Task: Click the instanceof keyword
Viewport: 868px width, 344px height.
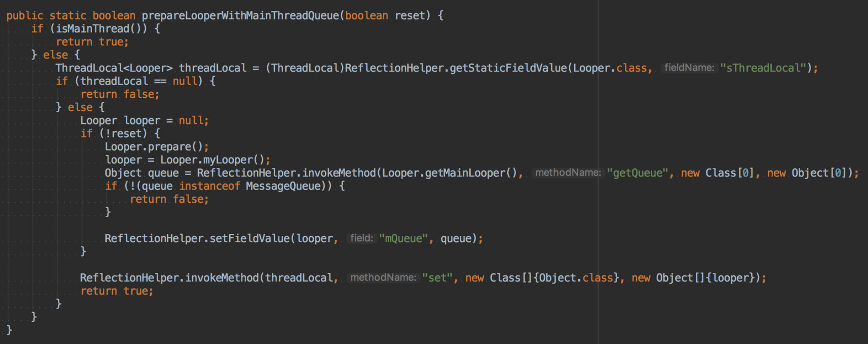Action: [209, 186]
